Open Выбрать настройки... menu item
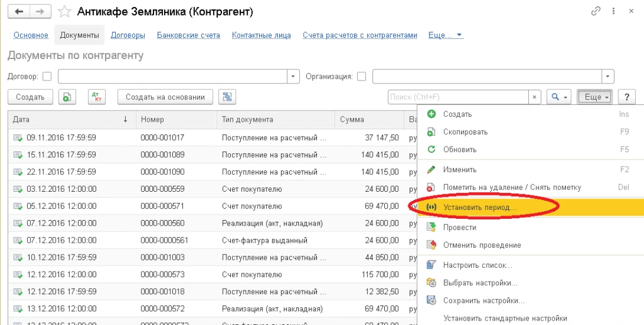The width and height of the screenshot is (644, 325). point(530,283)
